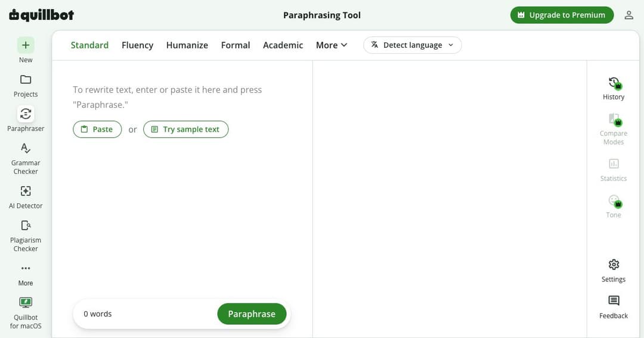Switch to Fluency mode tab
644x338 pixels.
pyautogui.click(x=138, y=45)
